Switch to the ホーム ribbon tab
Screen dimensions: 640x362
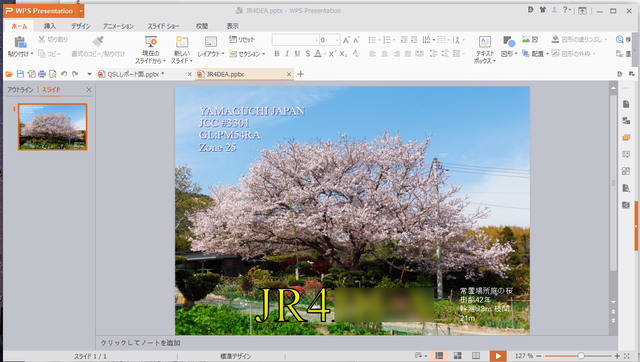point(19,26)
